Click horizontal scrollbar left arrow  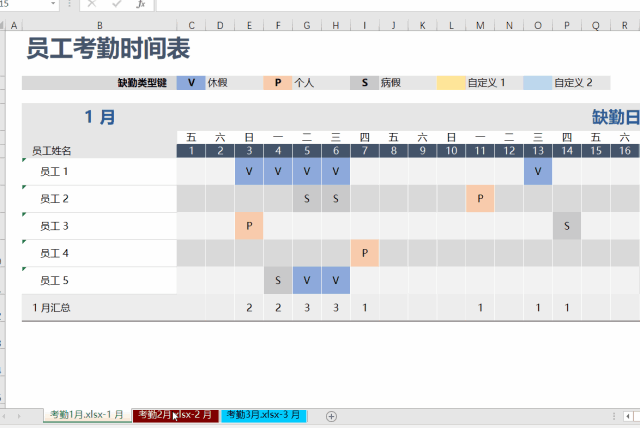tap(628, 416)
